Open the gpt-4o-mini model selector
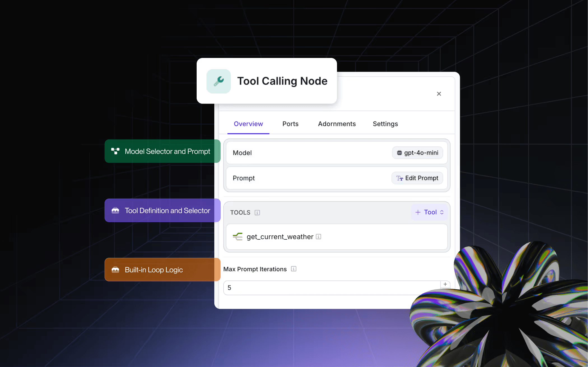Screen dimensions: 588x367 pyautogui.click(x=417, y=153)
